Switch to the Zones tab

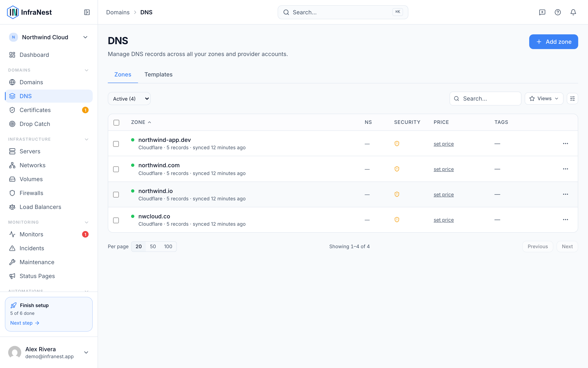[x=123, y=74]
